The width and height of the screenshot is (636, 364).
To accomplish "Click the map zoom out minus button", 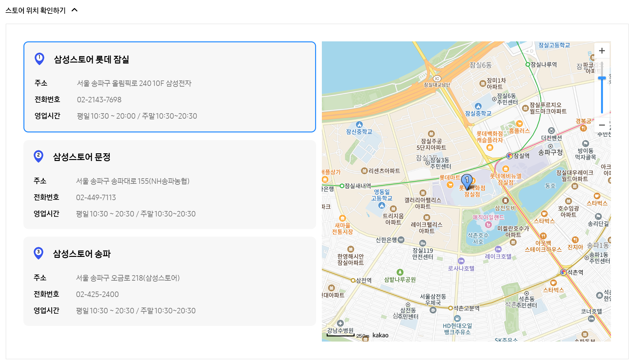I will [x=602, y=125].
